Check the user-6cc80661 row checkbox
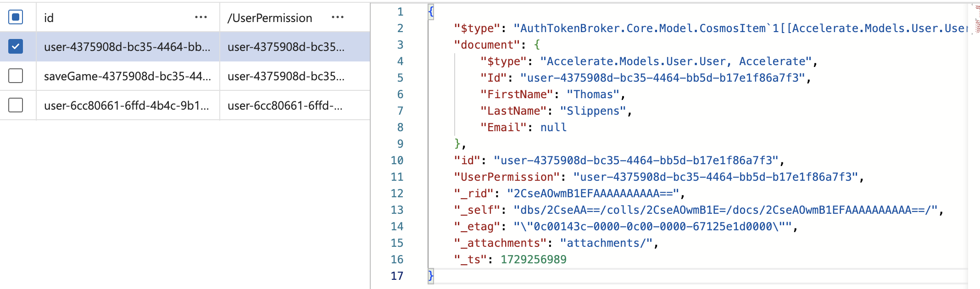The image size is (980, 289). tap(16, 105)
